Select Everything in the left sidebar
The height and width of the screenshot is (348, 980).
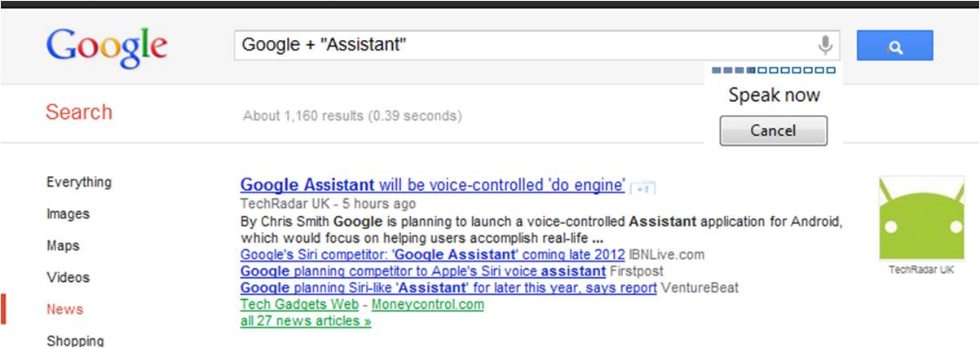pos(79,183)
